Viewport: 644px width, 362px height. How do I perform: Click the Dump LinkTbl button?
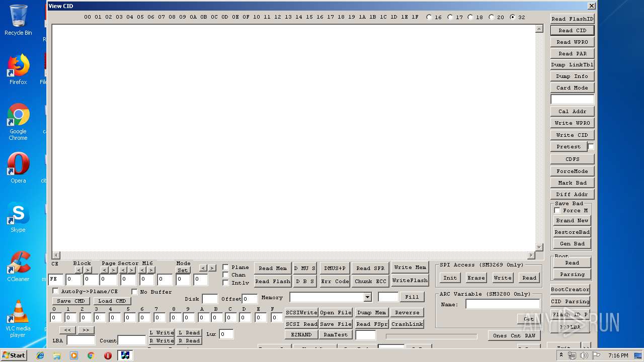coord(573,65)
